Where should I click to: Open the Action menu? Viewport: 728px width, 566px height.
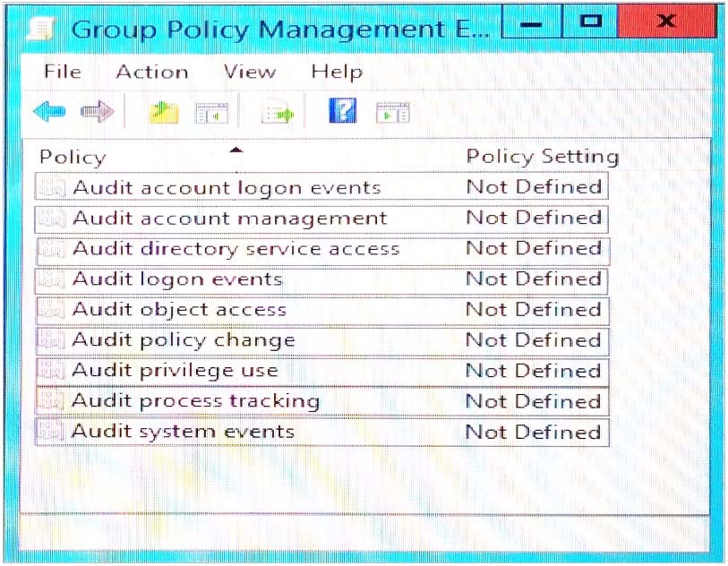[152, 72]
